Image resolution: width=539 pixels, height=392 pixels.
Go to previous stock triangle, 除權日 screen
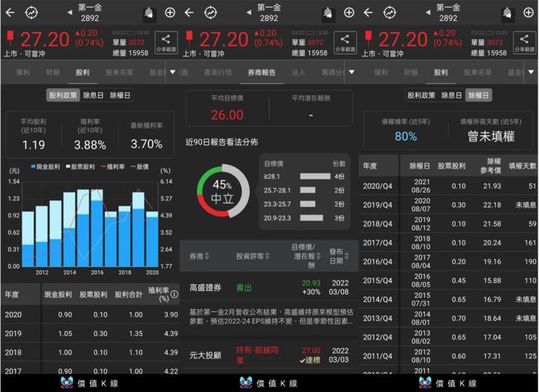428,13
